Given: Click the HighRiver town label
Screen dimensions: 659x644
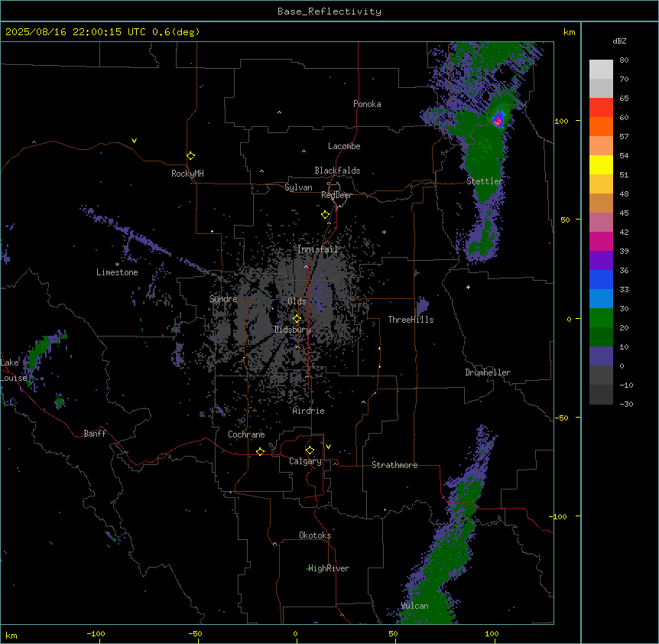Looking at the screenshot, I should pyautogui.click(x=329, y=568).
